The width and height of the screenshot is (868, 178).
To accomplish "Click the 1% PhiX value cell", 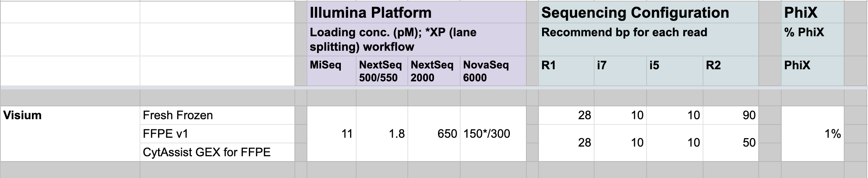I will (x=812, y=134).
